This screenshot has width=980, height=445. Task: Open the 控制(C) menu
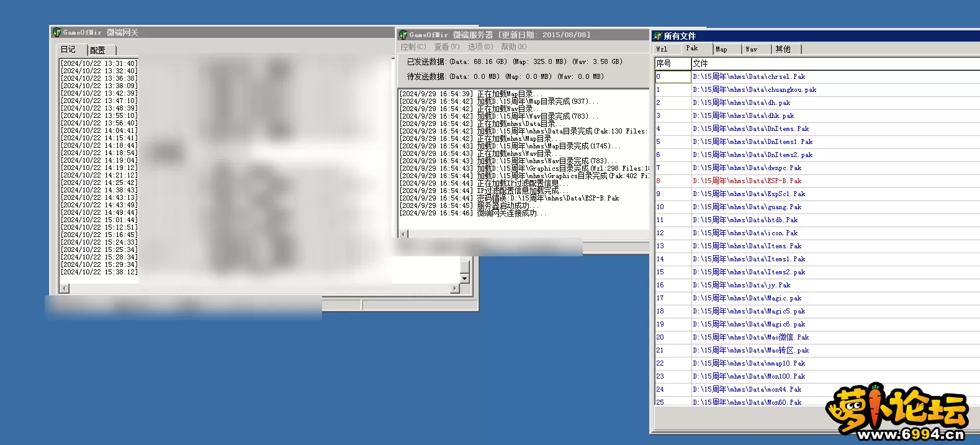(413, 47)
